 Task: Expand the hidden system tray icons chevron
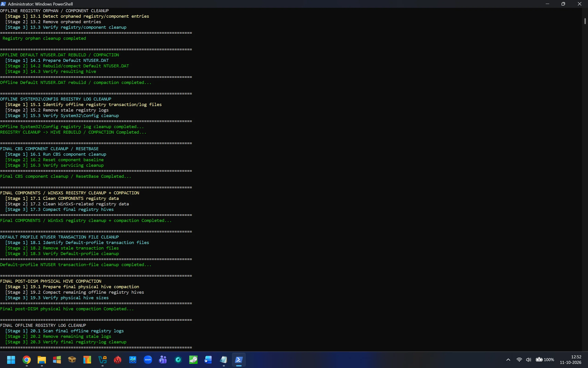point(508,359)
